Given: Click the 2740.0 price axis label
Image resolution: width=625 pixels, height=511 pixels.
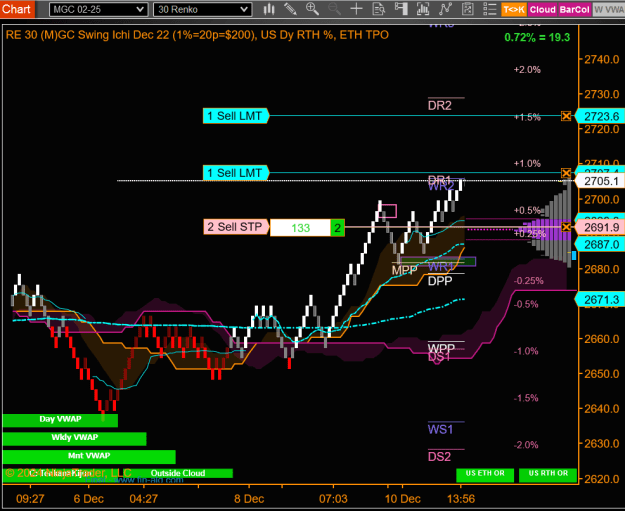Looking at the screenshot, I should click(x=601, y=59).
